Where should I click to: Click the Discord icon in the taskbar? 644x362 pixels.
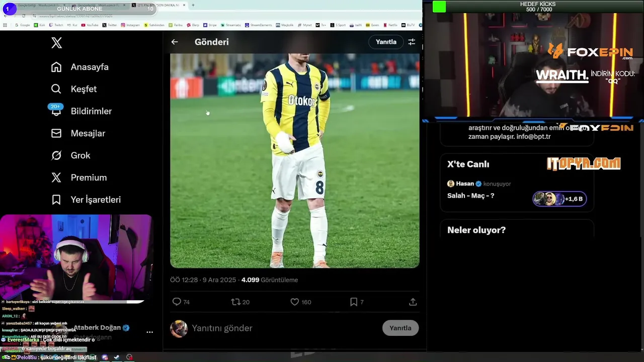pyautogui.click(x=104, y=357)
